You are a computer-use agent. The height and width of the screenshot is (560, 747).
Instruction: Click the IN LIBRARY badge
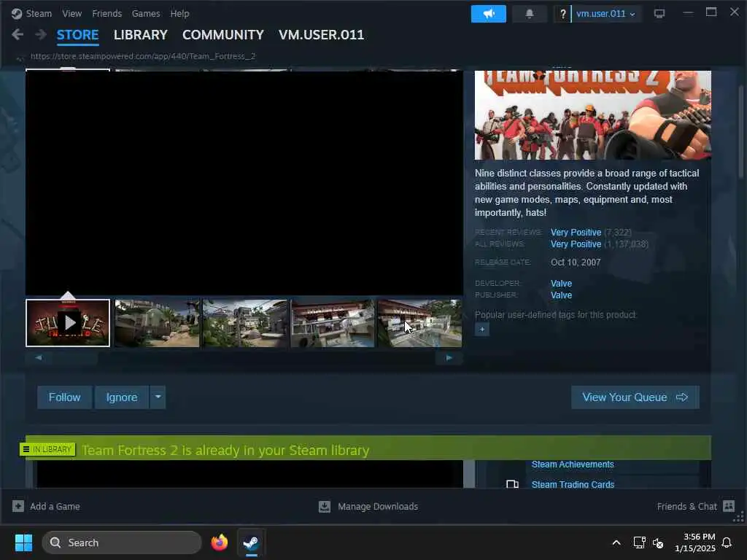coord(47,449)
